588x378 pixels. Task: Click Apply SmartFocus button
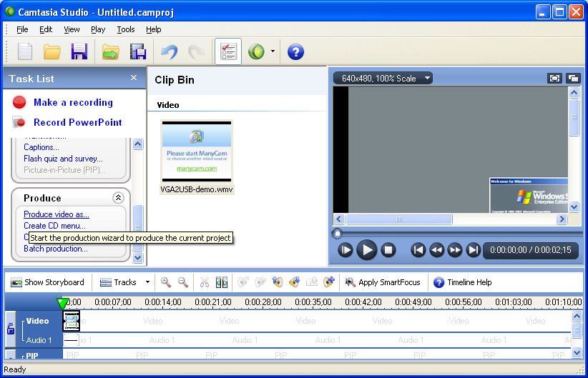(383, 282)
